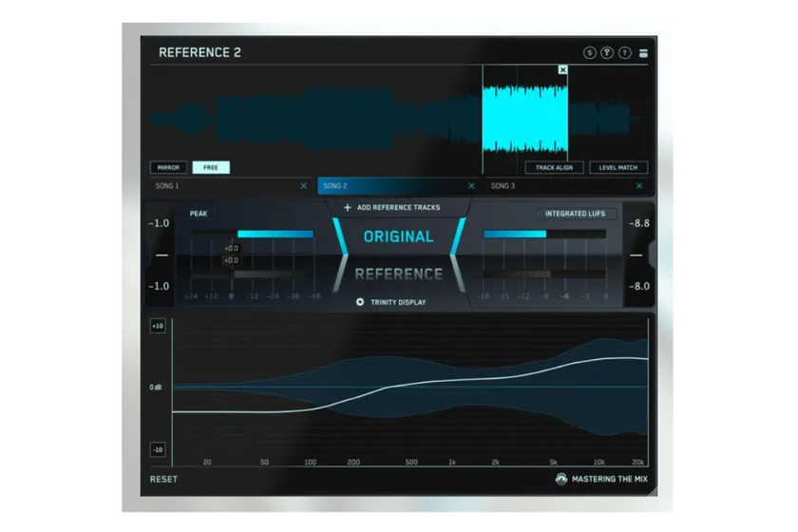Click the upper +0.0 gain value
Viewport: 798px width, 532px height.
point(231,248)
